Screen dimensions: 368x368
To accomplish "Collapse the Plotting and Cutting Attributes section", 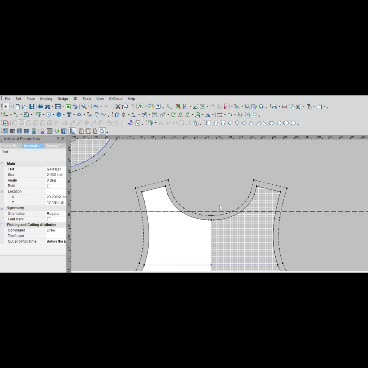I will pos(3,225).
